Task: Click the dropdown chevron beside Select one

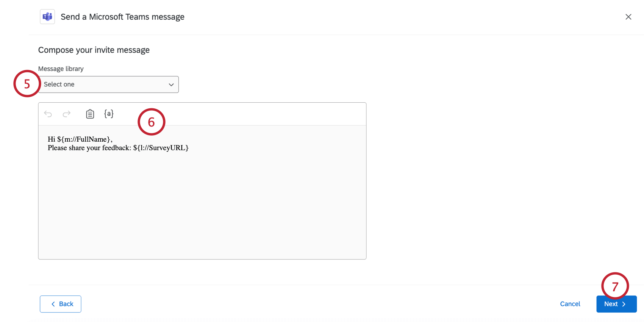Action: (171, 84)
